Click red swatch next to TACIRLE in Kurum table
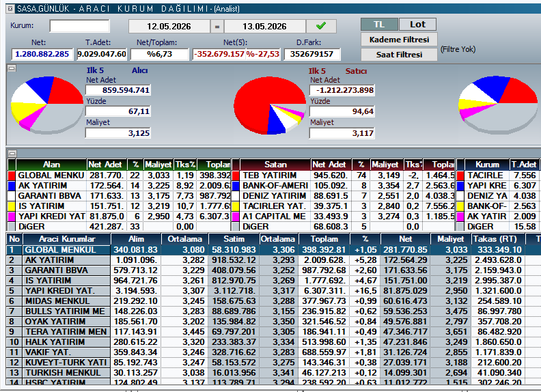The width and height of the screenshot is (541, 392). pyautogui.click(x=460, y=176)
